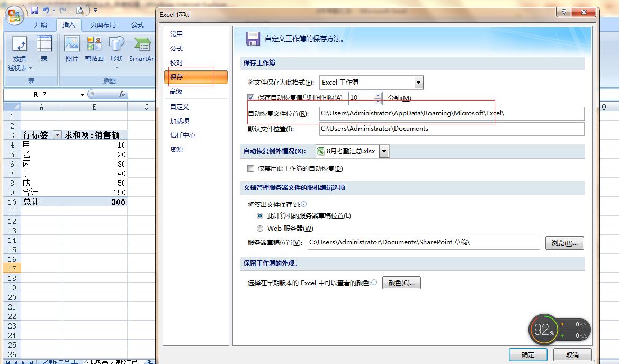Viewport: 619px width, 364px height.
Task: Expand the 形状 gallery dropdown arrow
Action: point(116,68)
